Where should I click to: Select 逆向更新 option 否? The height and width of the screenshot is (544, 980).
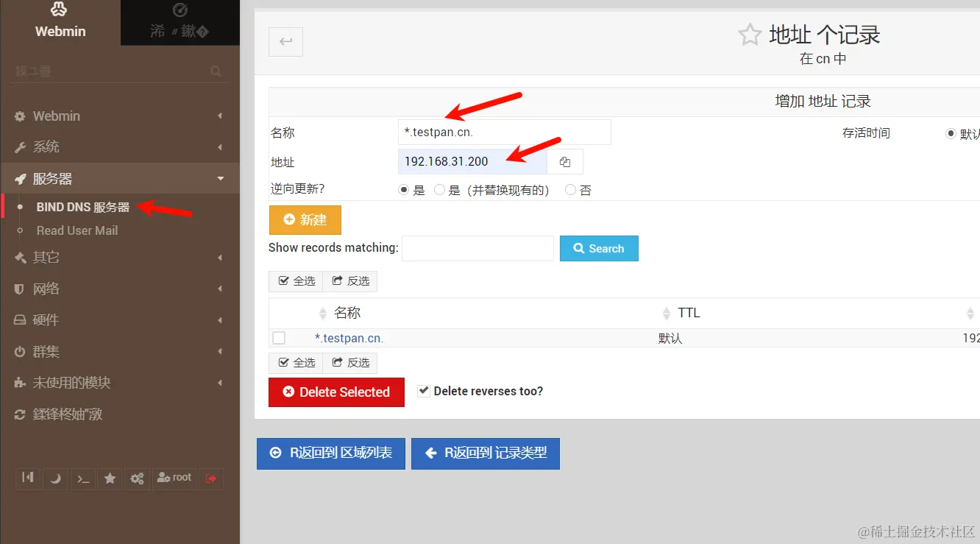pyautogui.click(x=571, y=190)
